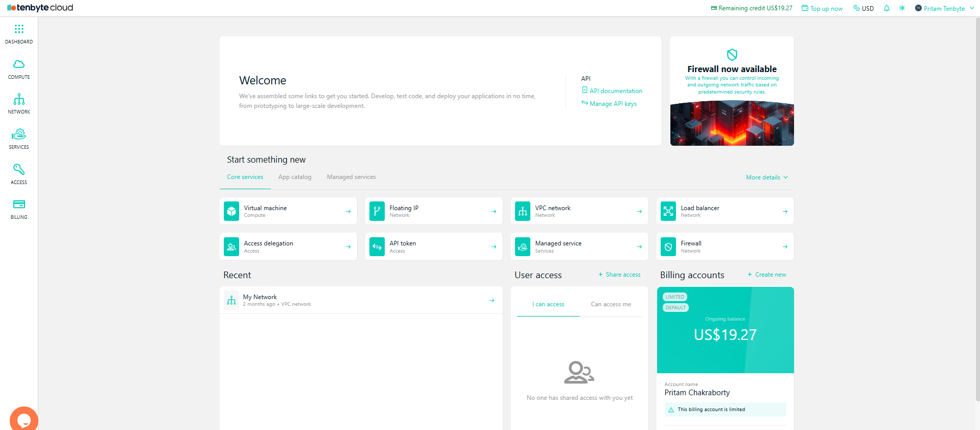
Task: Click the Access delegation card arrow
Action: pyautogui.click(x=348, y=246)
